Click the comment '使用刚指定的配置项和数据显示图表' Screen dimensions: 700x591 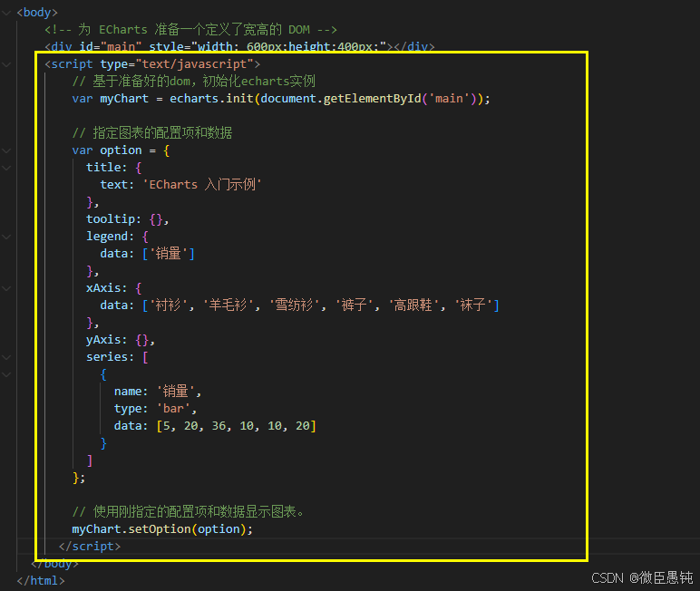click(x=195, y=512)
